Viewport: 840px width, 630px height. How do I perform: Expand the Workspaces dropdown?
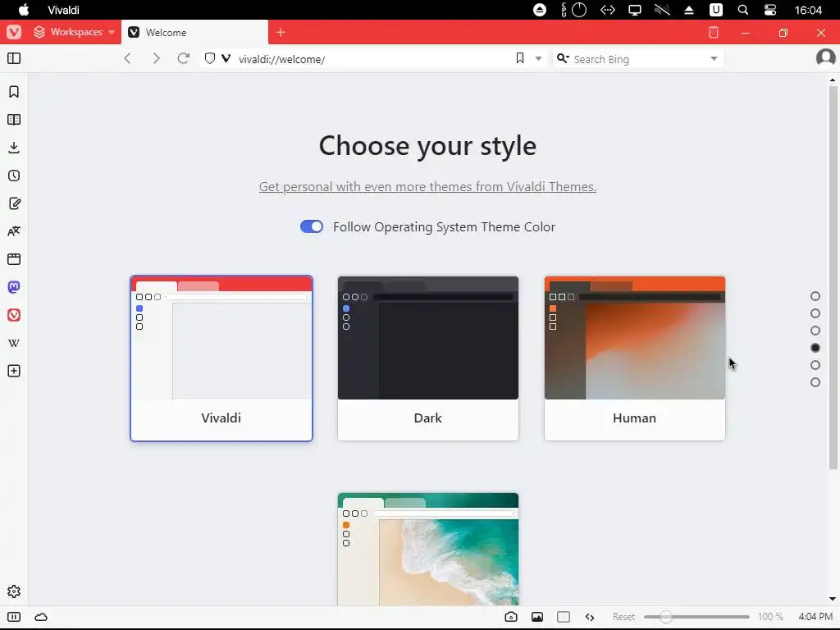(x=74, y=32)
